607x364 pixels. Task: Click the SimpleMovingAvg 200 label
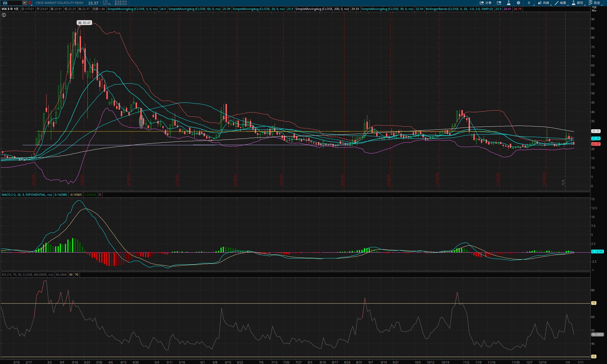322,9
